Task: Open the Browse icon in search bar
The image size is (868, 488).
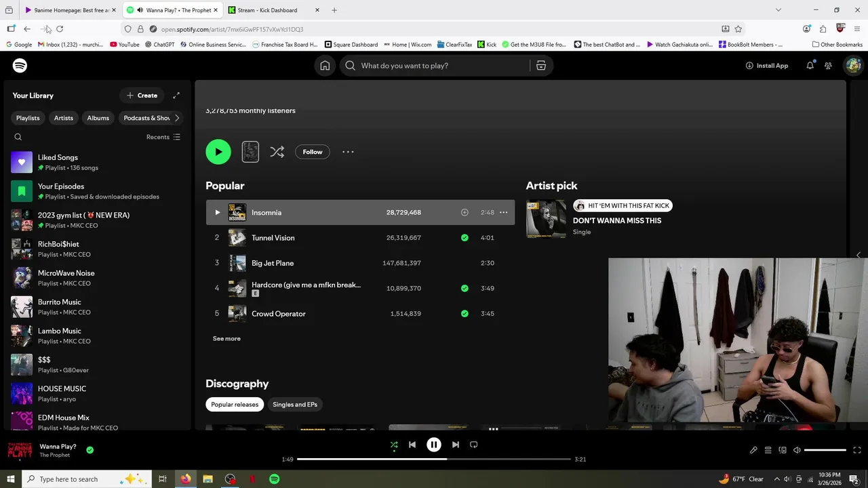Action: pos(541,66)
